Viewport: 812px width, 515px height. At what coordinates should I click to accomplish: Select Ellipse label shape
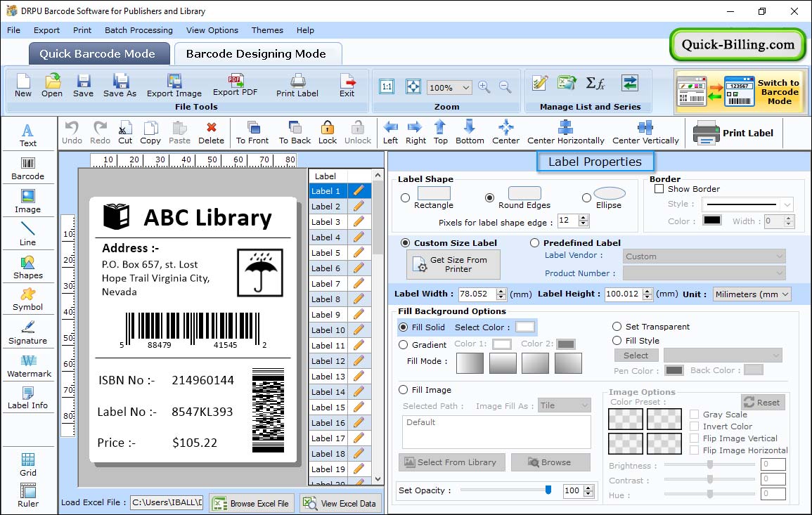[586, 197]
